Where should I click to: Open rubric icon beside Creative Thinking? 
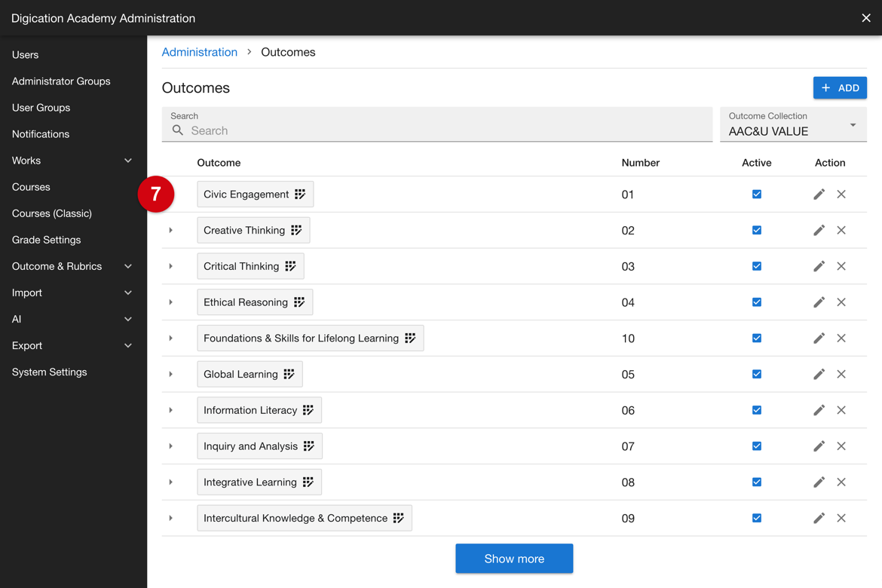(x=296, y=230)
